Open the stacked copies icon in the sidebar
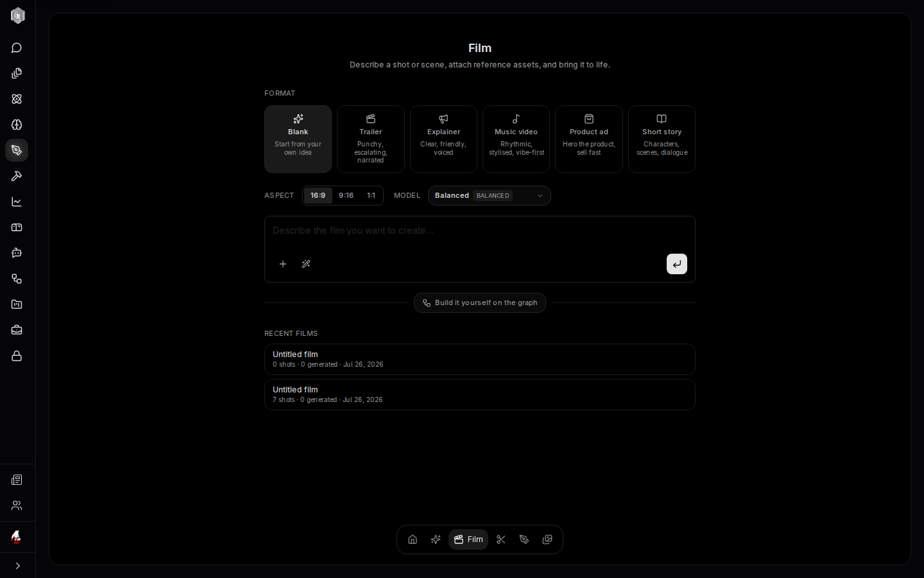The width and height of the screenshot is (924, 578). [x=17, y=74]
